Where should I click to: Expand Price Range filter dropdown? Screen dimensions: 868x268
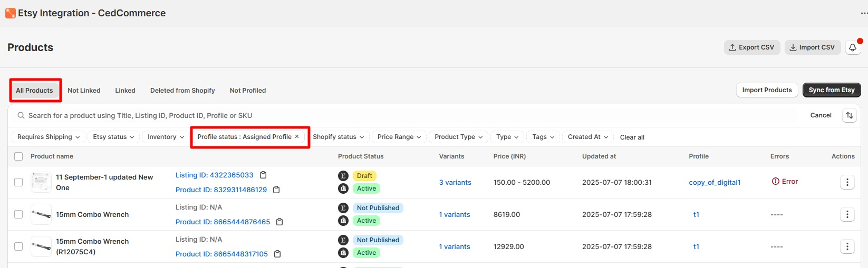(x=399, y=137)
